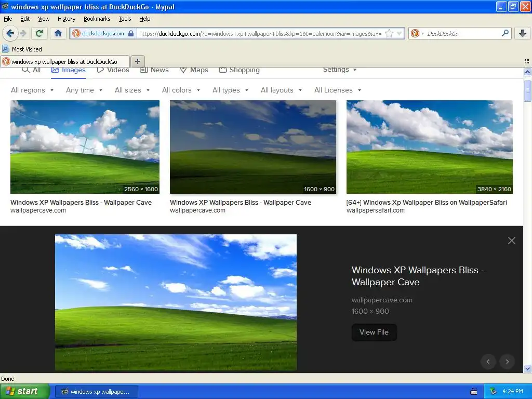The image size is (532, 399).
Task: Expand the Settings dropdown
Action: point(340,70)
